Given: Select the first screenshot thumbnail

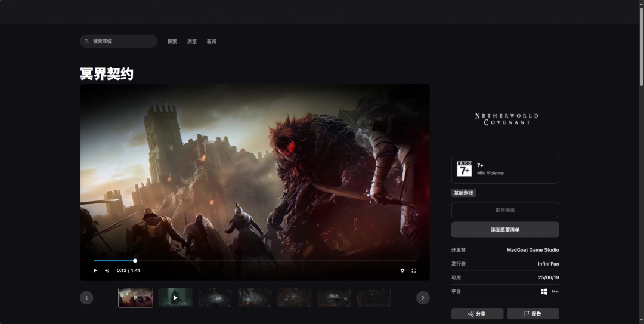Looking at the screenshot, I should pyautogui.click(x=135, y=297).
